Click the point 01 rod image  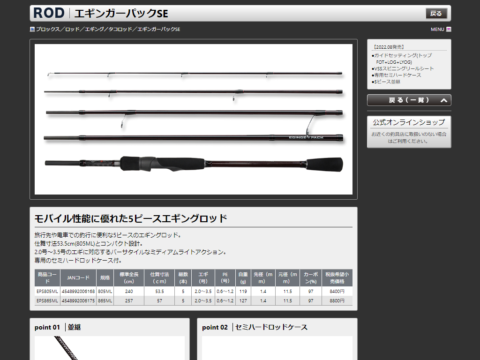(110, 348)
